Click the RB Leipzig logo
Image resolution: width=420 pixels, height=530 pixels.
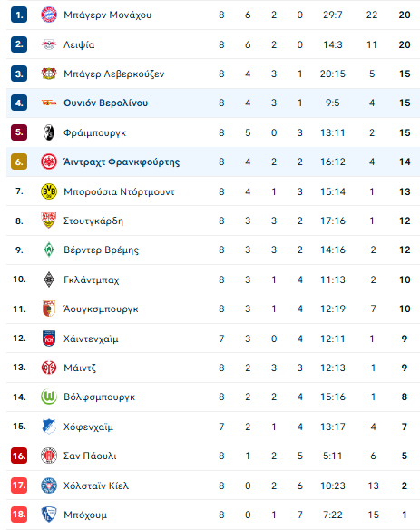(49, 44)
